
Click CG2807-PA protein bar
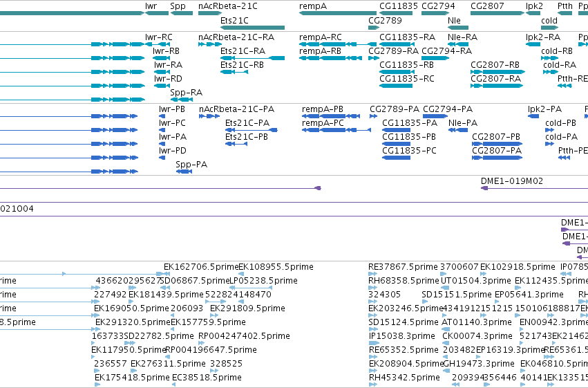click(497, 158)
